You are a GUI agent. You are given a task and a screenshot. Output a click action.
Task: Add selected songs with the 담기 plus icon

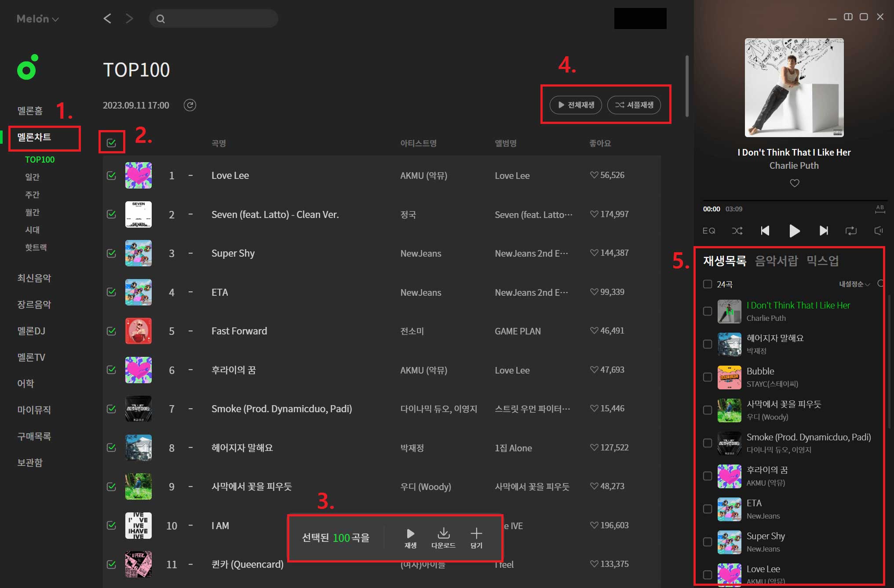[x=476, y=537]
